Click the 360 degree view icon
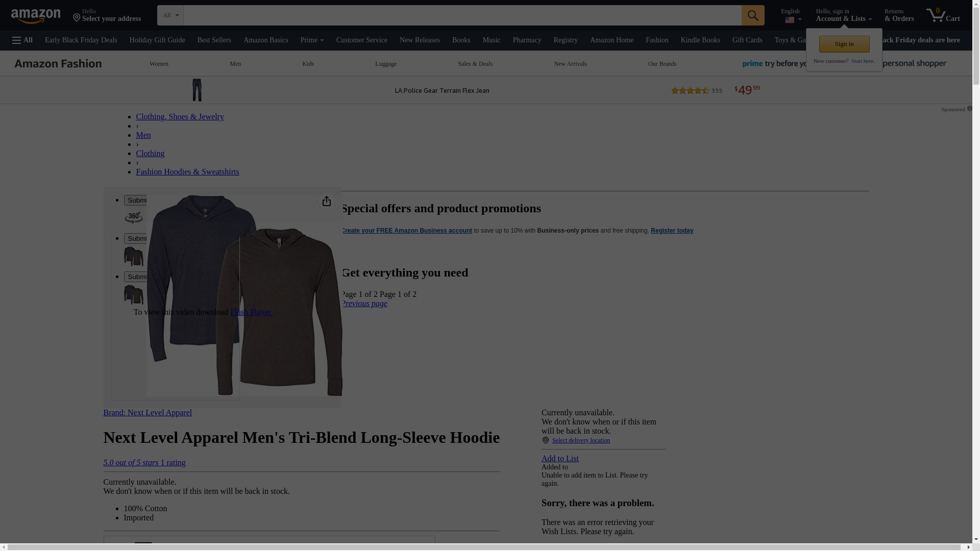Image resolution: width=980 pixels, height=551 pixels. 134,218
